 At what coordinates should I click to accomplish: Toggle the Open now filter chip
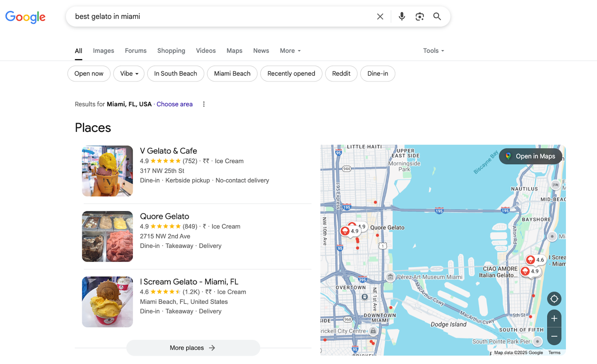coord(89,74)
